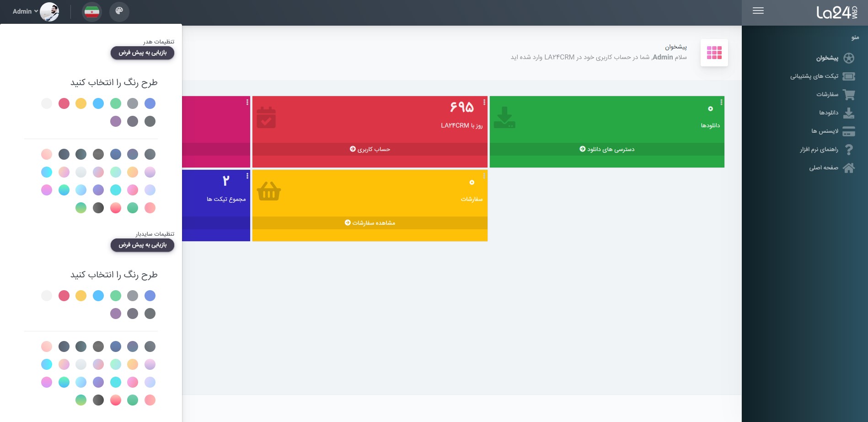Open تیکت های پشتیبانی menu item
868x422 pixels.
(814, 76)
